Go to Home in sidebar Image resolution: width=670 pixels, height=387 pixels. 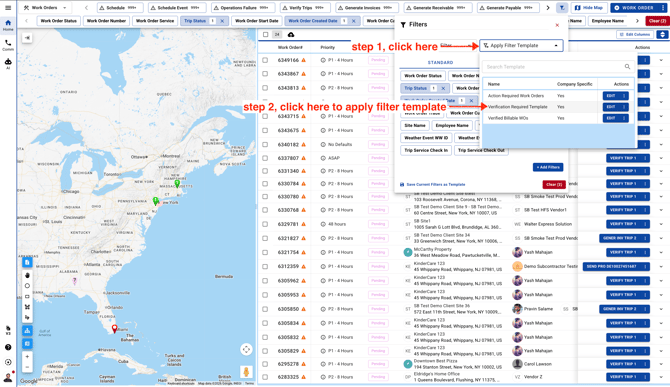pyautogui.click(x=8, y=25)
